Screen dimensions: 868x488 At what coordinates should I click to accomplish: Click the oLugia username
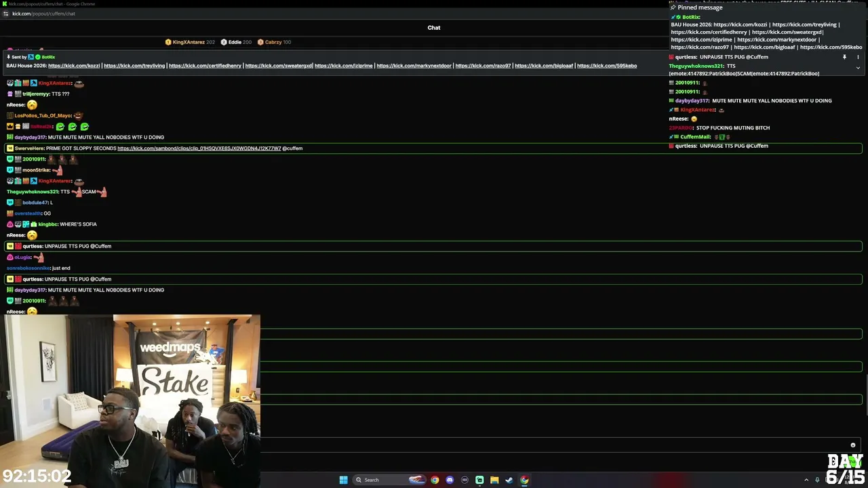coord(22,258)
